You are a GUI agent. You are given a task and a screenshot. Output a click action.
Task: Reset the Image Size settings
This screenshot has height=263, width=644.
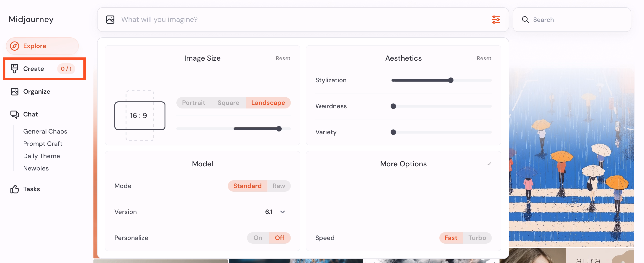point(283,58)
